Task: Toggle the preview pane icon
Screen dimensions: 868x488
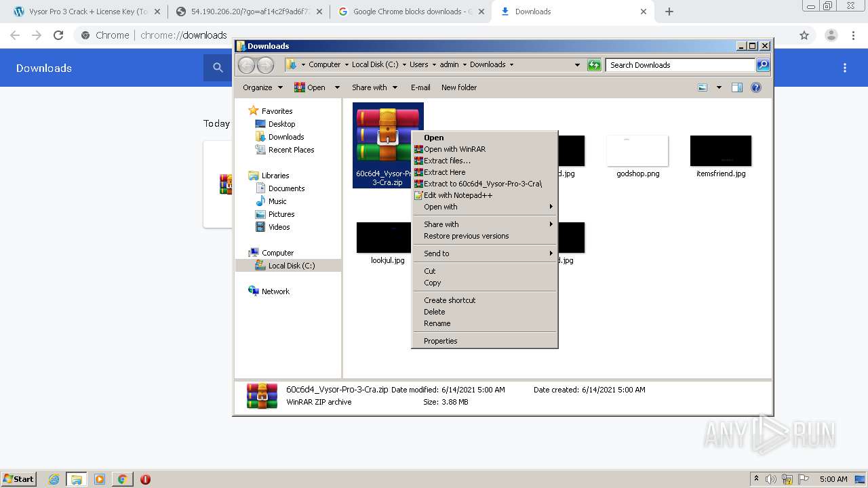Action: click(x=737, y=87)
